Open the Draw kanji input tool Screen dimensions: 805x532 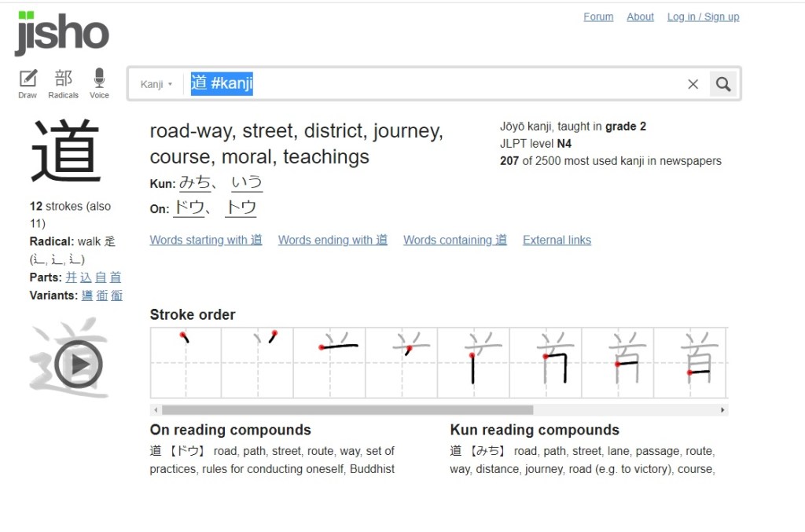(28, 83)
